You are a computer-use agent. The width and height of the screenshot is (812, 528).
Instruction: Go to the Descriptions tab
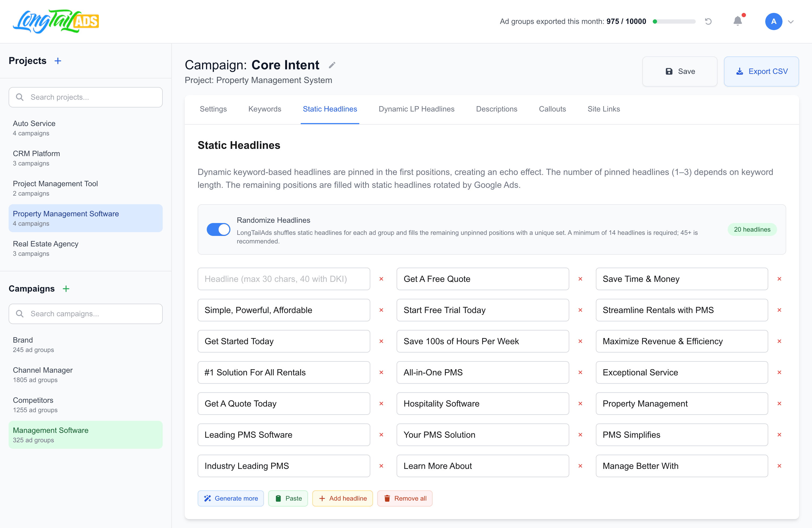click(497, 109)
